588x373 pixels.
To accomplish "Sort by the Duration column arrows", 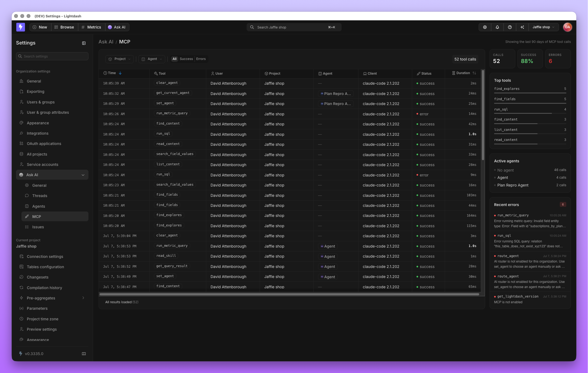I will coord(474,73).
